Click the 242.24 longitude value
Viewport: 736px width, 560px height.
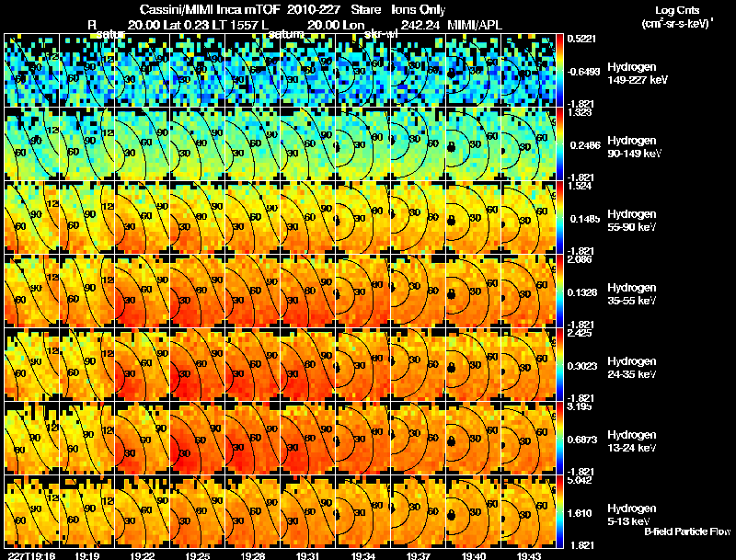pyautogui.click(x=420, y=25)
